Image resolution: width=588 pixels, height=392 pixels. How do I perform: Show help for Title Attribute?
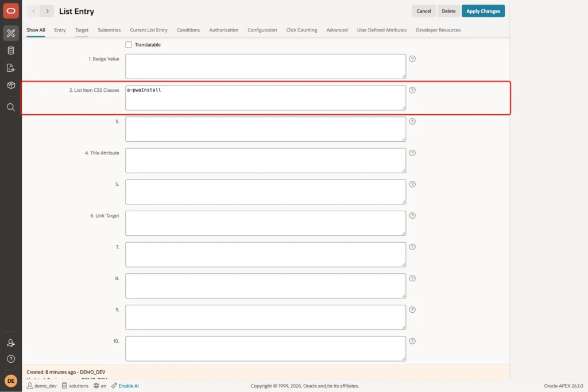point(412,153)
